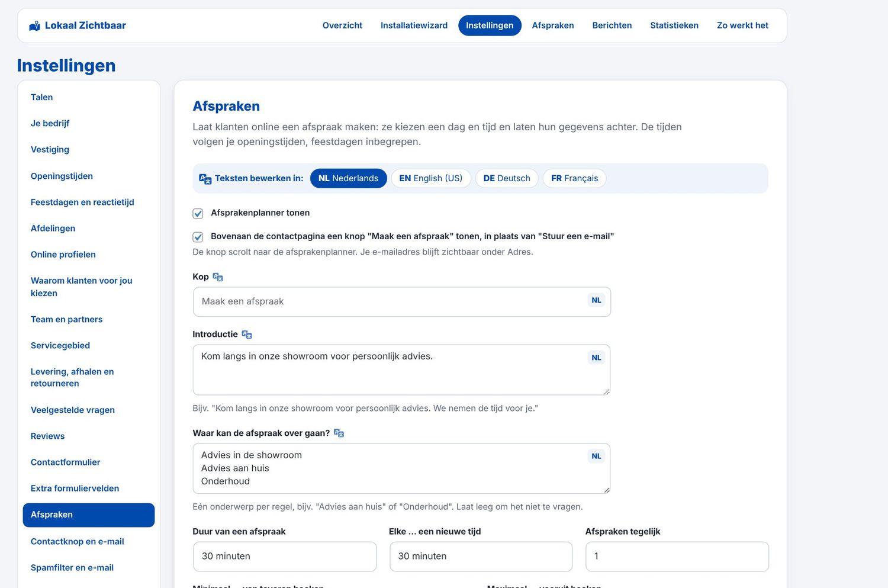Open Berichten in the top navigation
This screenshot has height=588, width=888.
[612, 25]
